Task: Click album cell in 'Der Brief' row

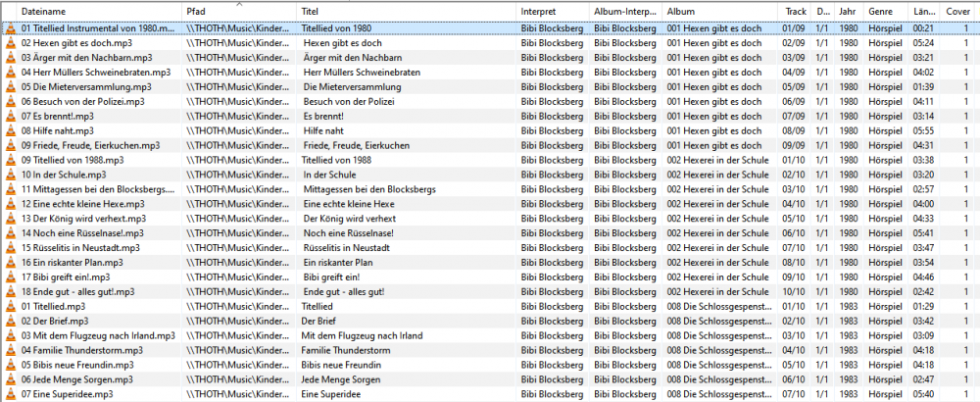Action: pyautogui.click(x=718, y=321)
